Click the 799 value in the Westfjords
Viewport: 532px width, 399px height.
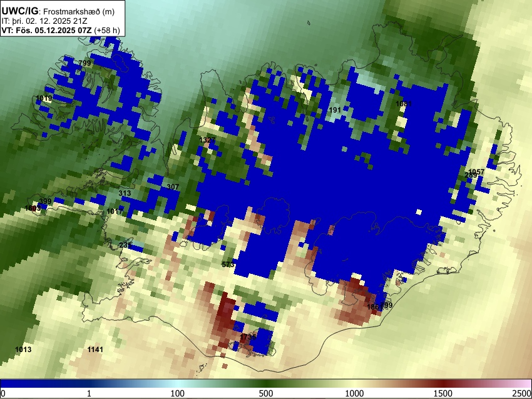point(84,63)
